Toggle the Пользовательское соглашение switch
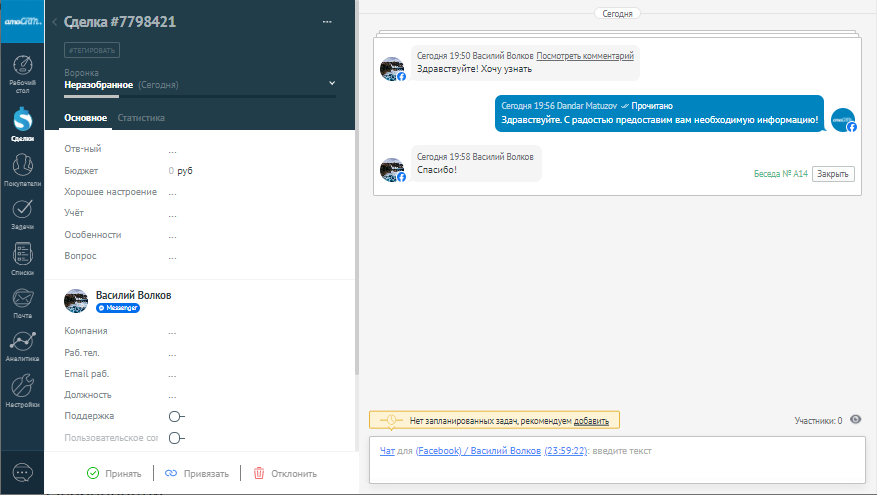 pos(177,438)
